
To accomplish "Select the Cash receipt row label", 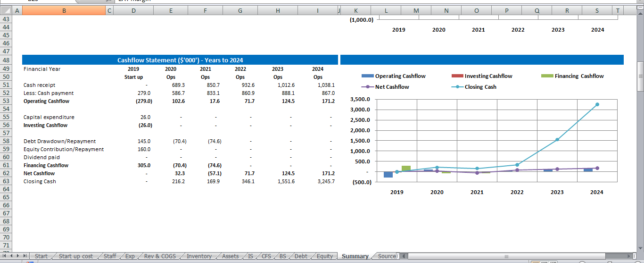I will 40,85.
